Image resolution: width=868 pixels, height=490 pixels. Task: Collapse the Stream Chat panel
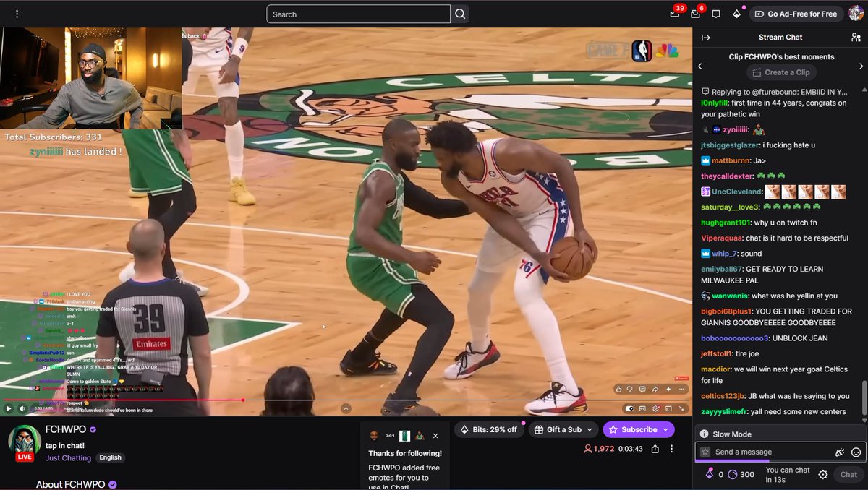pyautogui.click(x=706, y=38)
